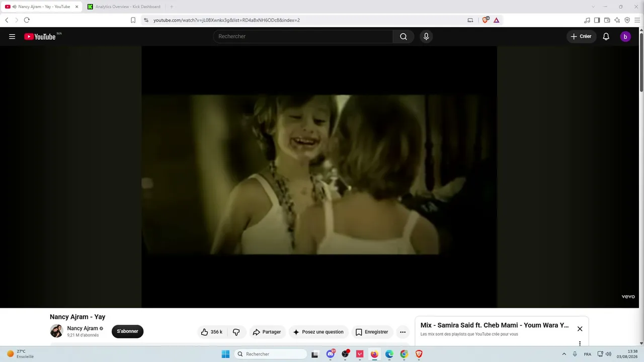Subscribe with the S'abonner button
Viewport: 644px width, 362px height.
(x=128, y=331)
